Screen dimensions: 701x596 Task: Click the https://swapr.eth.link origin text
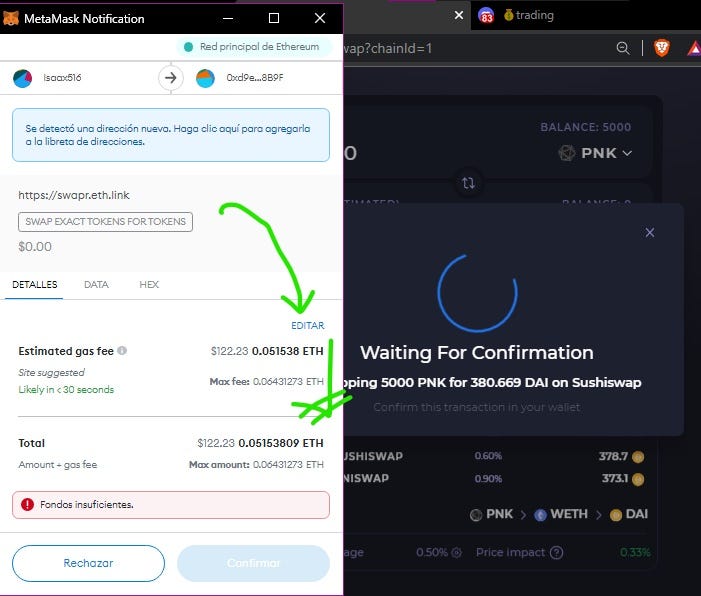click(x=74, y=195)
